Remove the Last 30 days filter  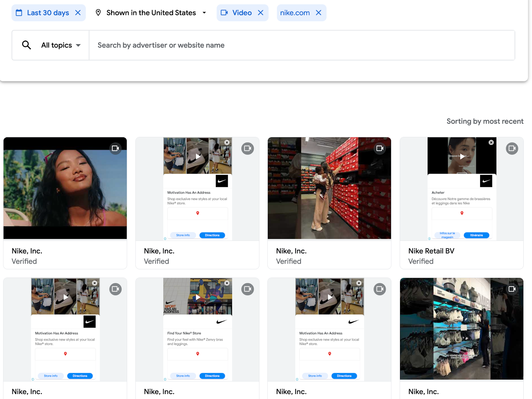coord(78,13)
